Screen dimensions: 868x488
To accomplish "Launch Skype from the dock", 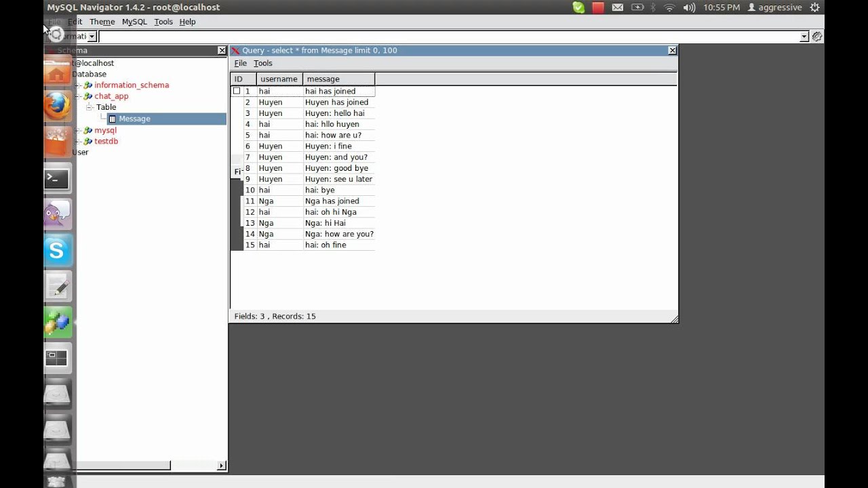I will [58, 251].
